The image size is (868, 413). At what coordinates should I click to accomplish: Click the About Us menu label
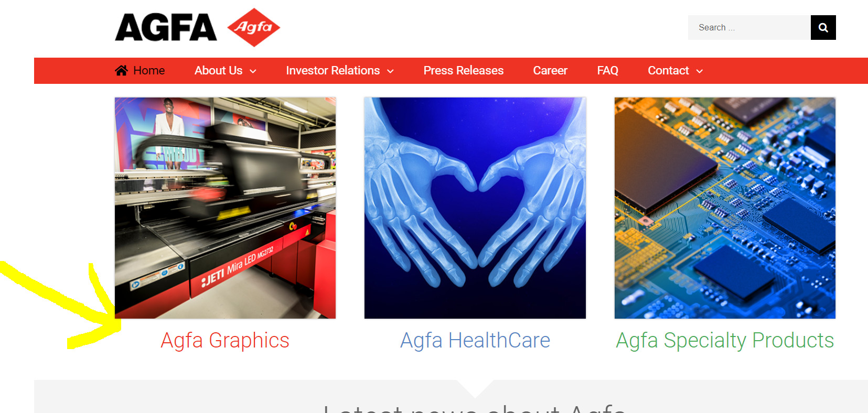pos(219,70)
